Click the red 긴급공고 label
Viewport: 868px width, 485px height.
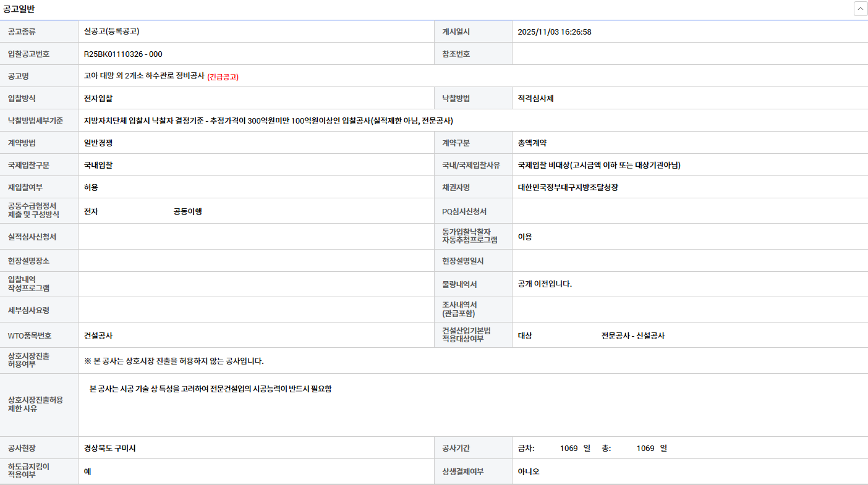tap(223, 77)
